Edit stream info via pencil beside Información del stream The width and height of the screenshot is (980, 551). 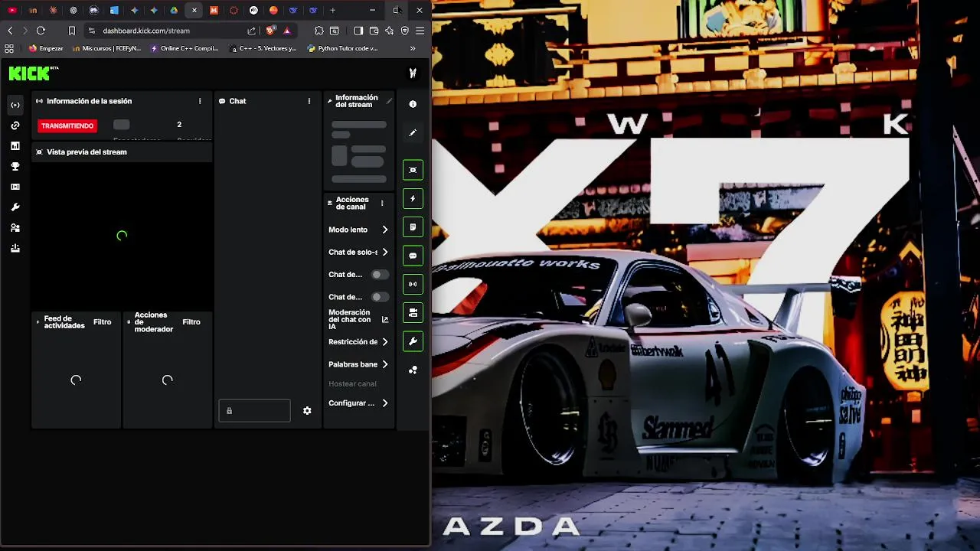[389, 101]
